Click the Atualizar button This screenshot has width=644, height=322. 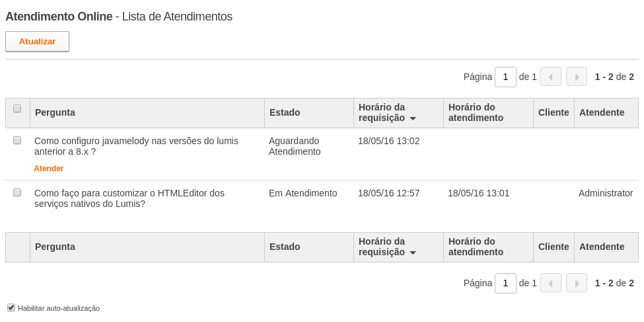point(37,42)
